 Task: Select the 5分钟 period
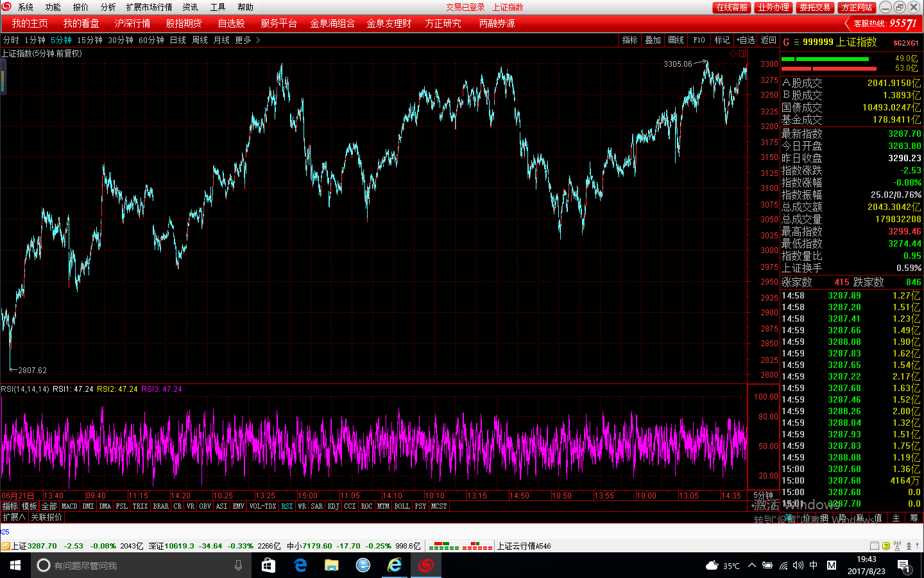(61, 40)
